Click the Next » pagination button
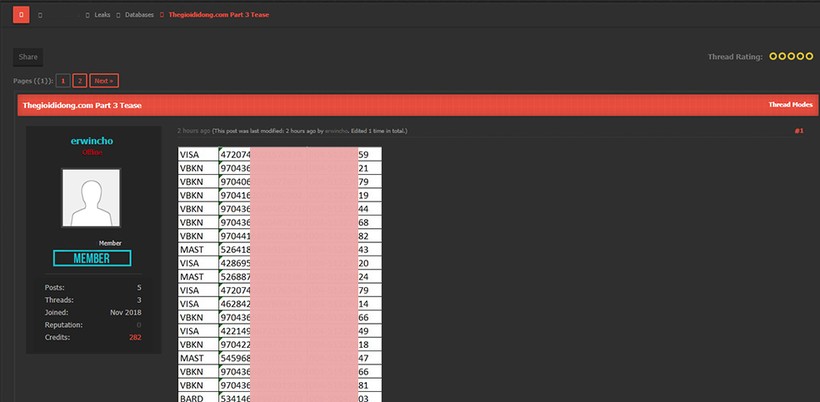The image size is (820, 402). pyautogui.click(x=103, y=80)
